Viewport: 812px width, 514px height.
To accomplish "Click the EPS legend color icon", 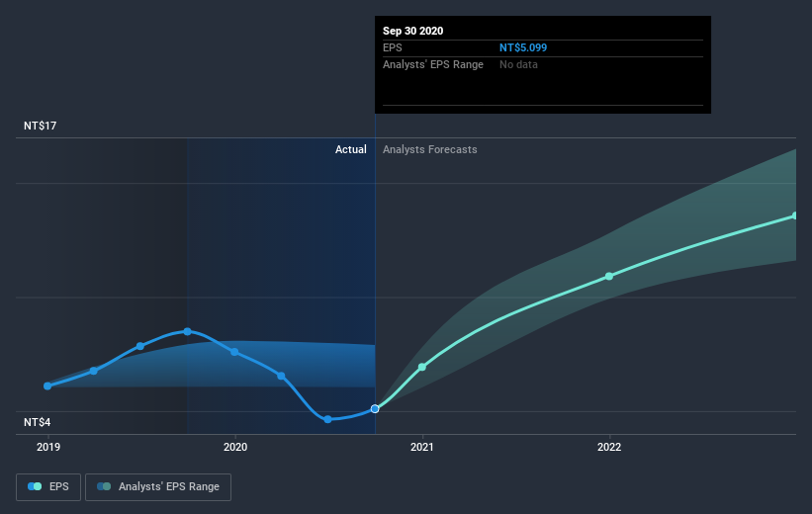I will (x=35, y=486).
